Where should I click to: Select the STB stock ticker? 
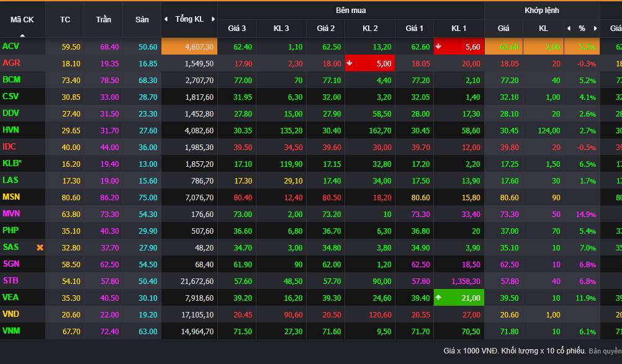pyautogui.click(x=11, y=281)
